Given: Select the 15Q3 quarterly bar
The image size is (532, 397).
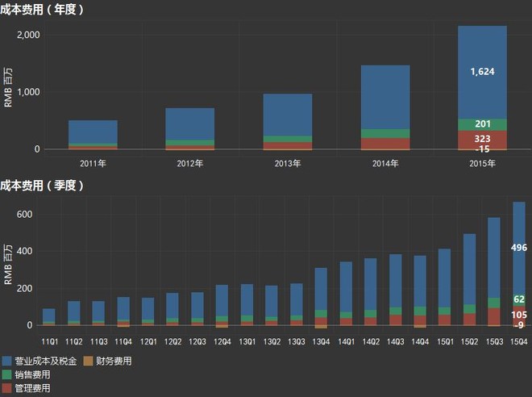Looking at the screenshot, I should pos(494,272).
